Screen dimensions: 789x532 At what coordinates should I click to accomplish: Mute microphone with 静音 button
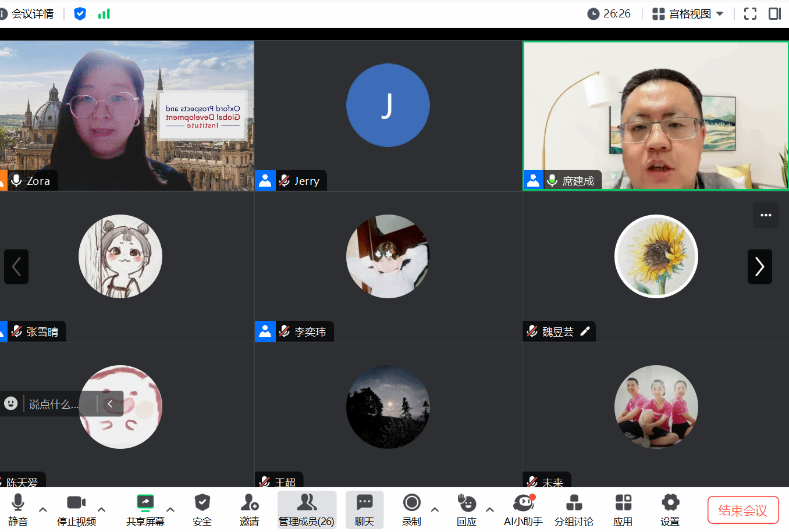click(x=18, y=509)
